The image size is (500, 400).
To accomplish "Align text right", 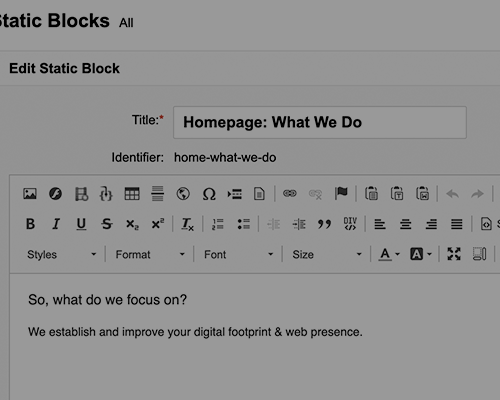I will point(431,224).
